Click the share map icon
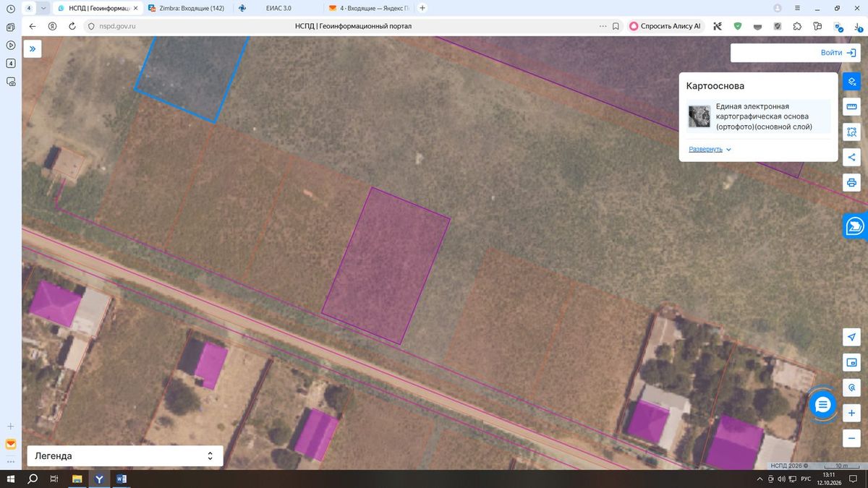 [852, 157]
